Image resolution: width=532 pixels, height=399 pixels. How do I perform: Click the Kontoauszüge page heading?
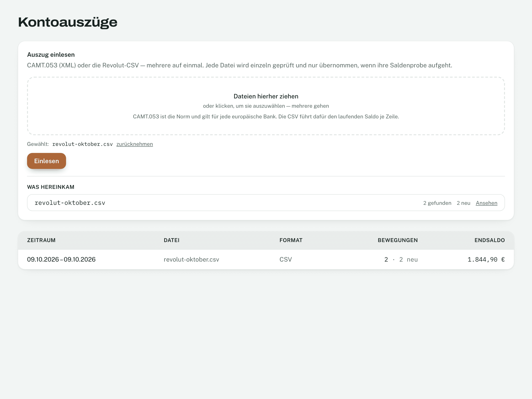pos(68,22)
